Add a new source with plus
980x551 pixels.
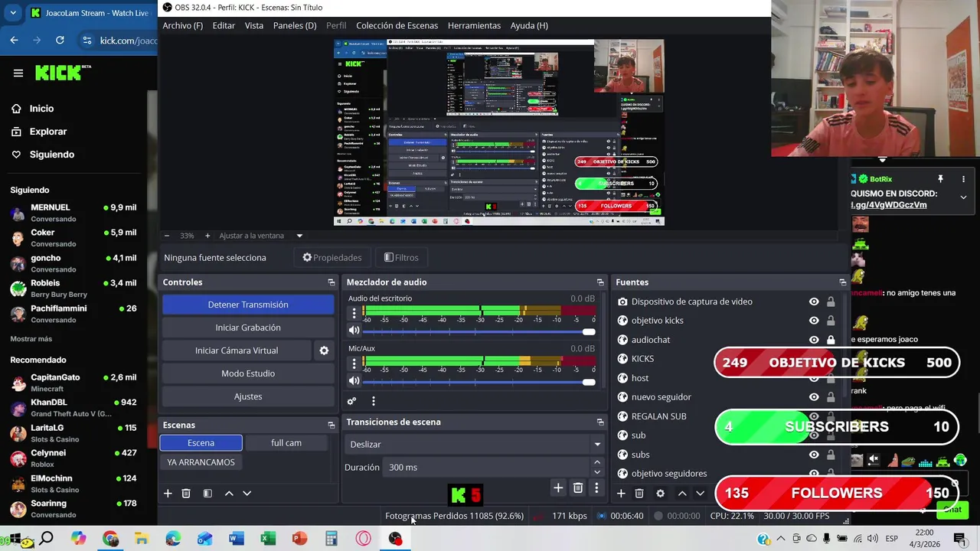click(621, 494)
